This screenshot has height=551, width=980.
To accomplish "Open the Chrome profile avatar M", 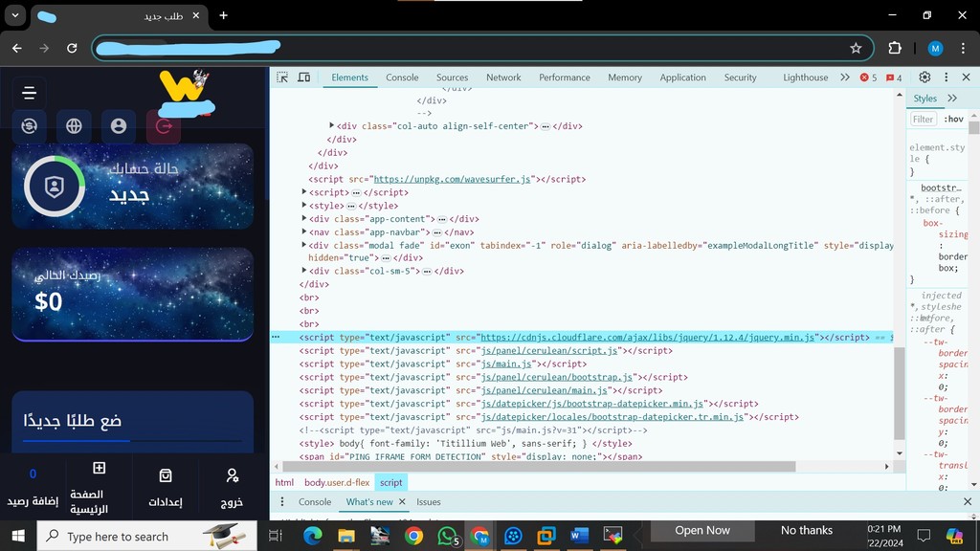I will point(935,48).
